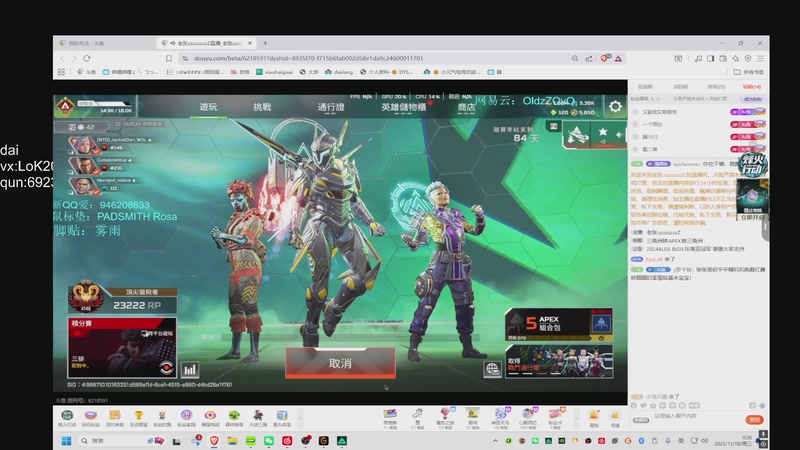
Task: Open a new browser tab
Action: point(265,43)
